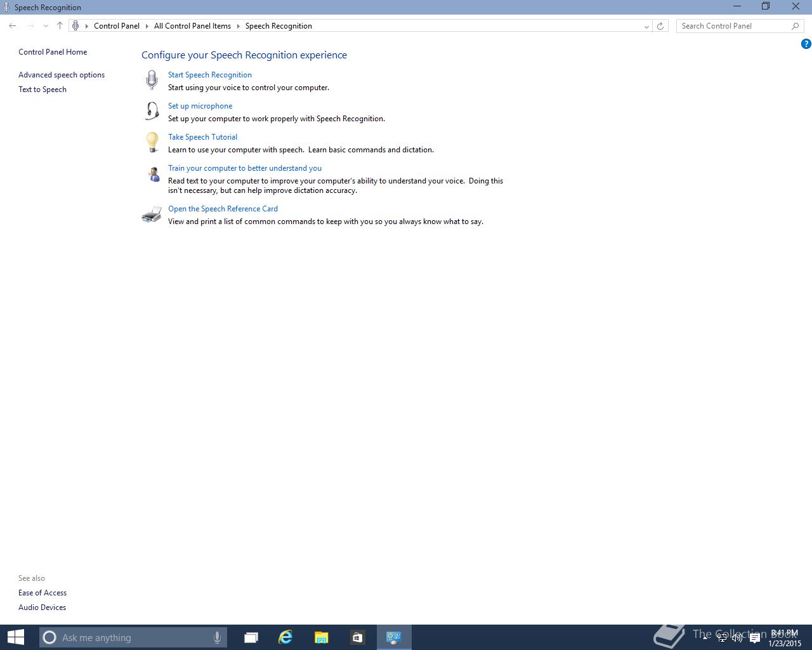The width and height of the screenshot is (812, 650).
Task: Expand the address bar history dropdown
Action: (x=646, y=26)
